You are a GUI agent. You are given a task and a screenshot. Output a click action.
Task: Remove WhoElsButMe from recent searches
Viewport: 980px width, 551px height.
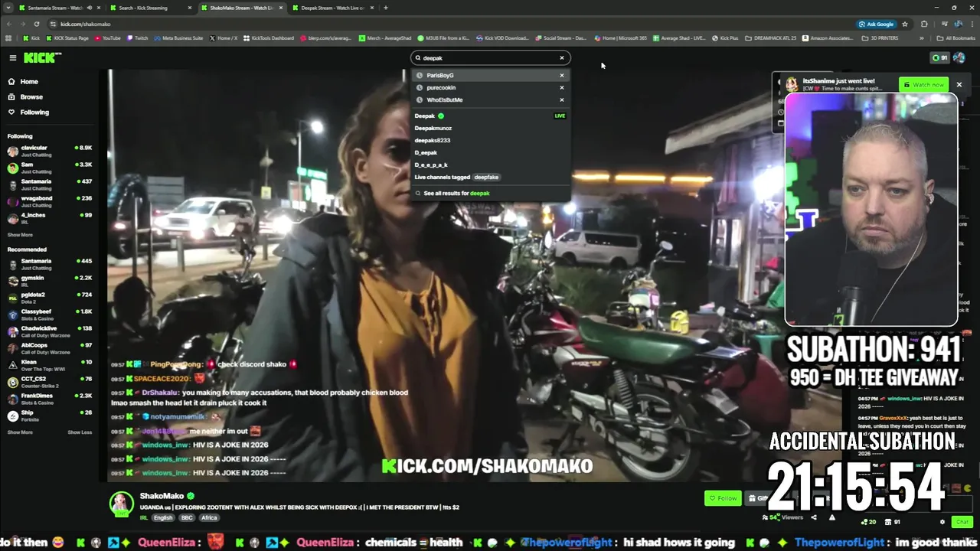tap(561, 99)
